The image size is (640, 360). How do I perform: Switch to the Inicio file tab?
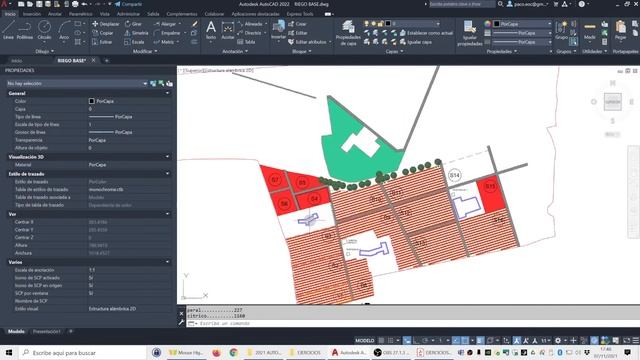pyautogui.click(x=16, y=60)
